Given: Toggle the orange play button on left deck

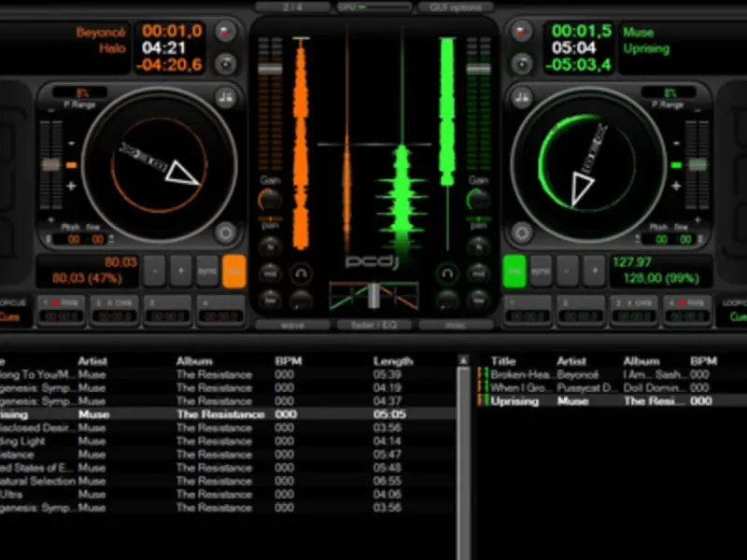Looking at the screenshot, I should [234, 271].
